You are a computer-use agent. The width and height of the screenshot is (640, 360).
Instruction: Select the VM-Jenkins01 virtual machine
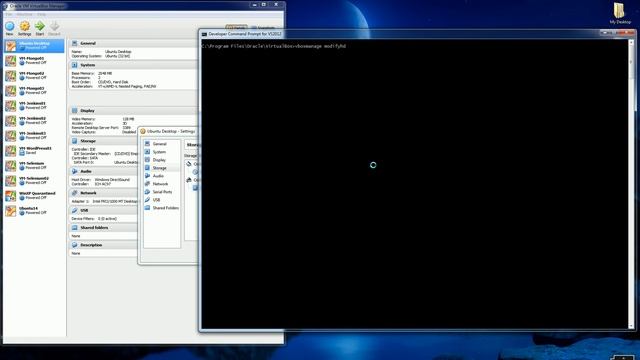(x=34, y=105)
